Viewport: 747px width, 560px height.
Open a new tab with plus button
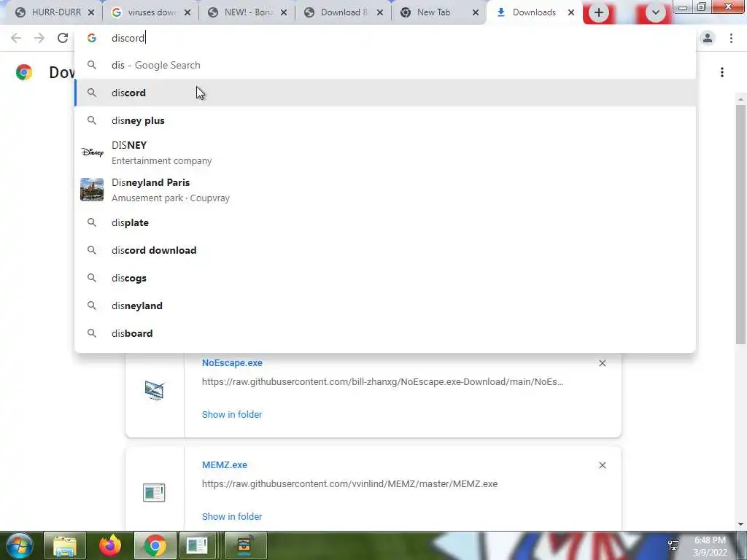[x=599, y=13]
